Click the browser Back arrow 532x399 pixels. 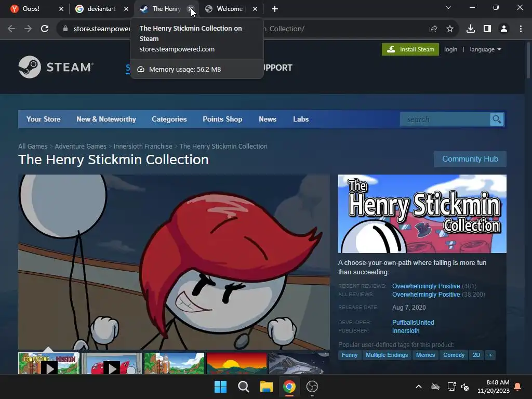(11, 29)
